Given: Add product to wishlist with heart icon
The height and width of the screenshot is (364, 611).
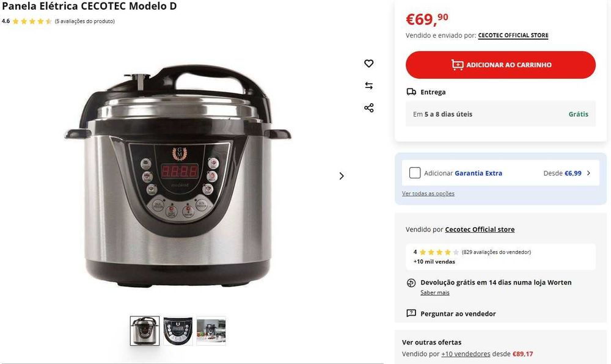Looking at the screenshot, I should [x=368, y=63].
